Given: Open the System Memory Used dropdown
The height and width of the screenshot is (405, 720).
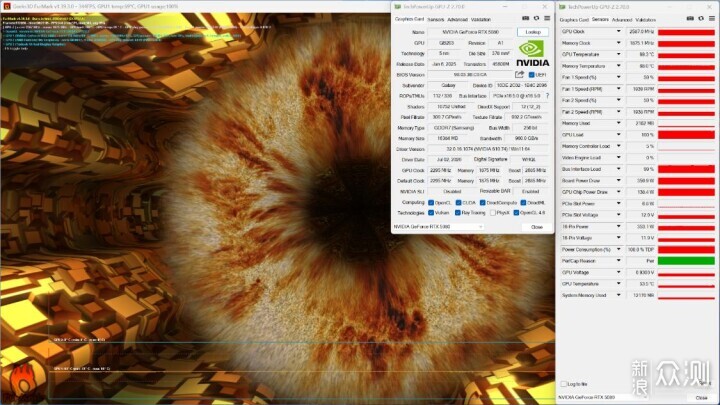Looking at the screenshot, I should [x=619, y=295].
